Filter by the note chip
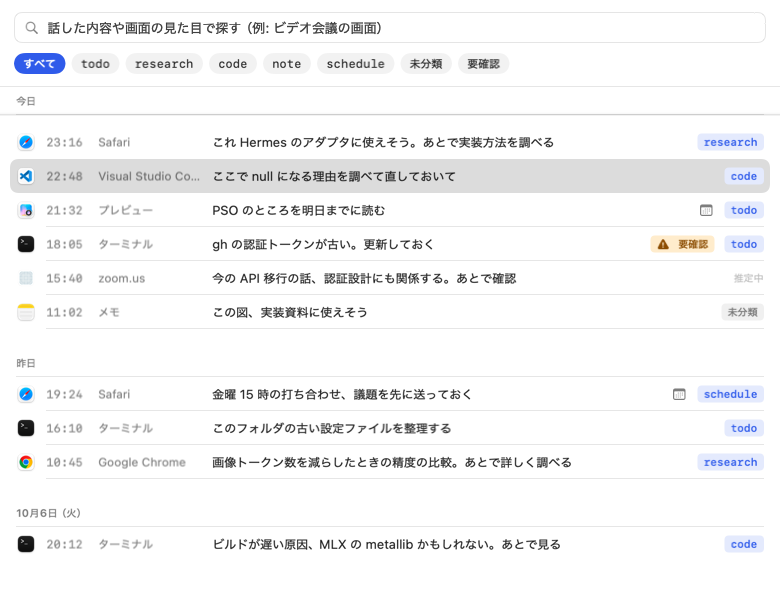Screen dimensions: 780x600 [x=287, y=64]
